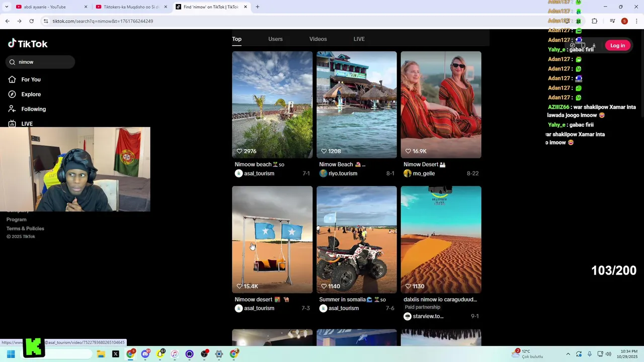Open the Nimow Beach riyo.tourism video thumbnail

point(357,105)
